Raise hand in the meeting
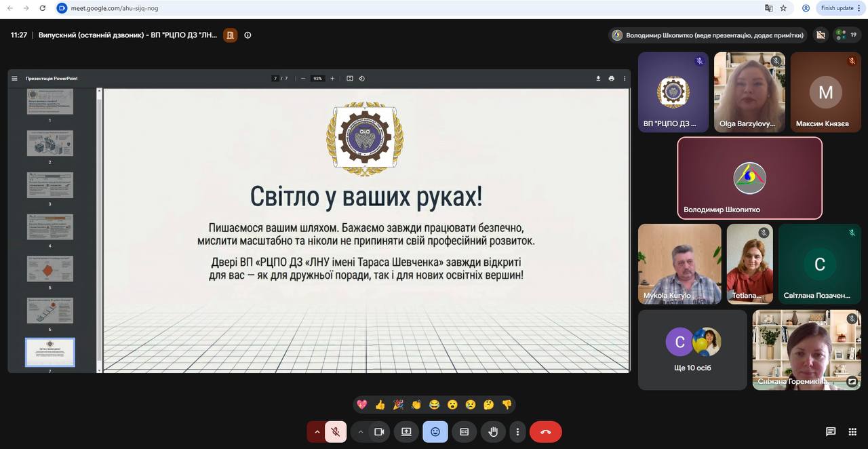 [x=493, y=432]
